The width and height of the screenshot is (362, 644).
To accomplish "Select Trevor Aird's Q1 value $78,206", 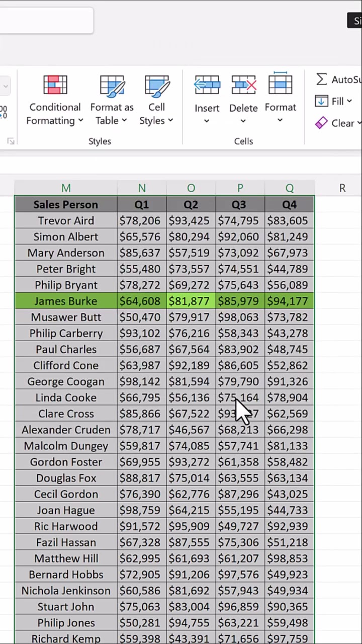I will (141, 220).
